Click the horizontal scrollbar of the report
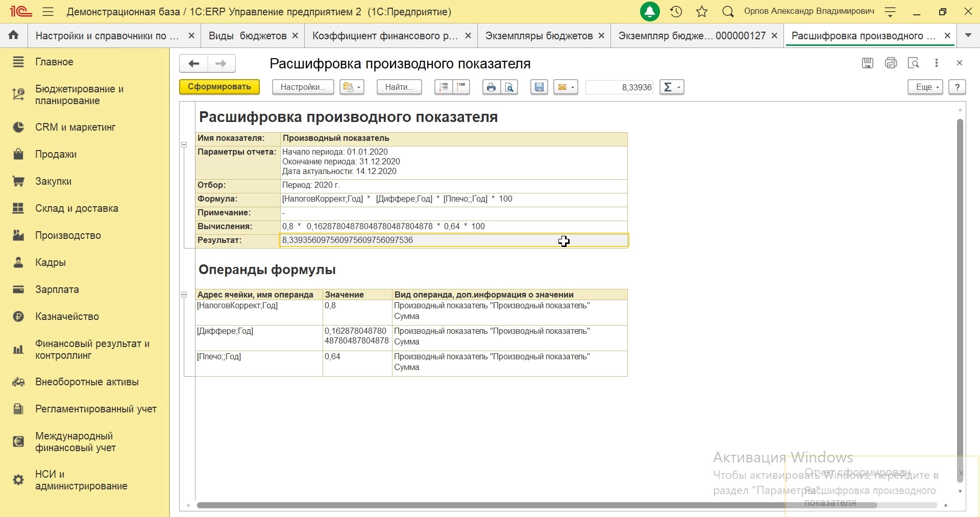 coord(536,505)
